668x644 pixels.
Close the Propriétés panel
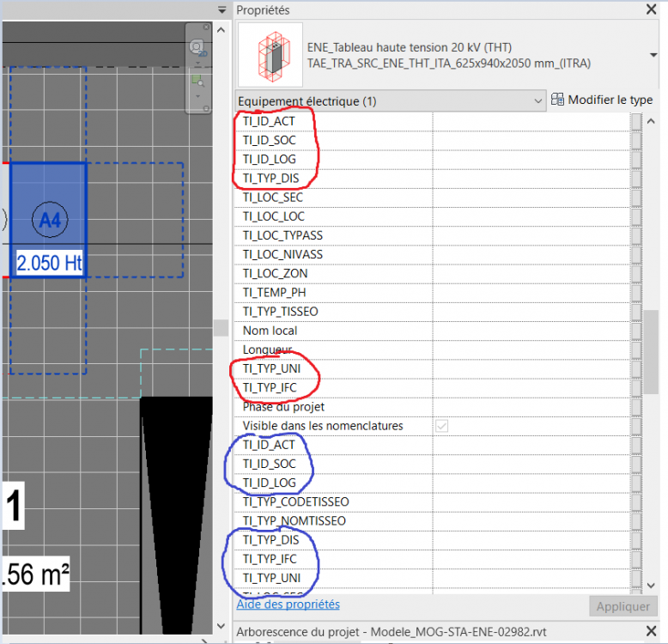point(651,9)
